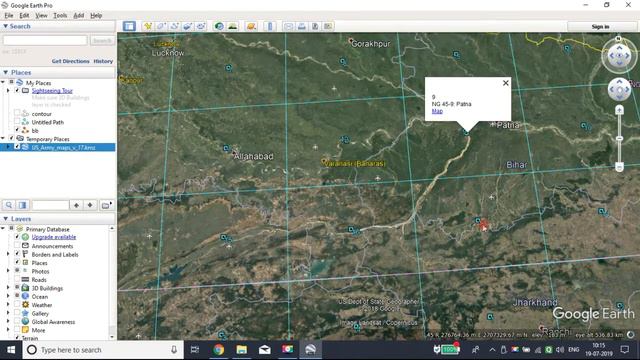Open the Map link in Patna balloon
Viewport: 640px width, 360px height.
437,111
